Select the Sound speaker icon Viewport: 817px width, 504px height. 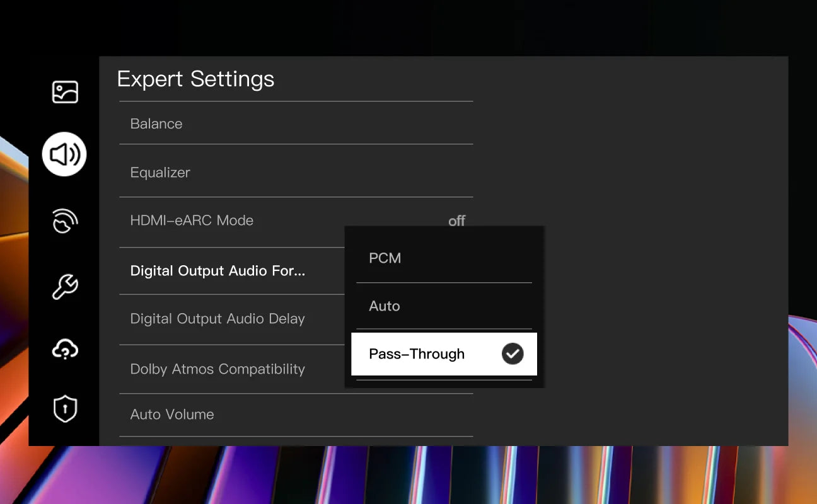64,154
